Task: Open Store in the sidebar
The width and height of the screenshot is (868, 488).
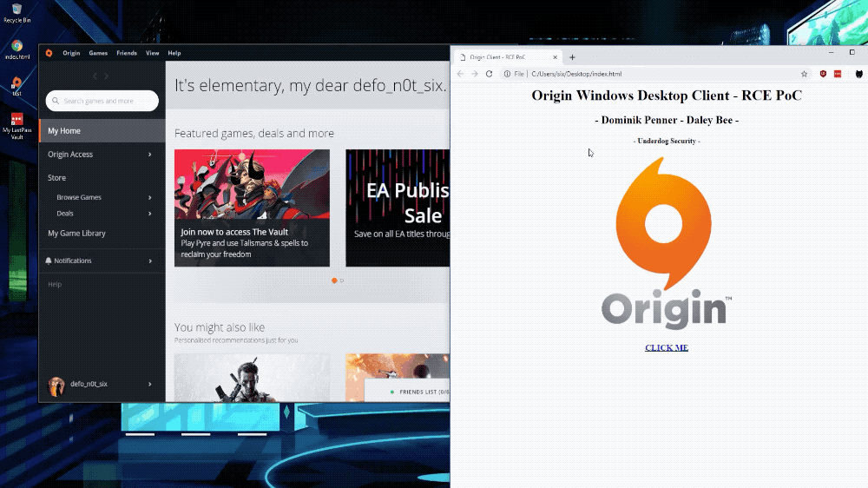Action: pyautogui.click(x=56, y=178)
